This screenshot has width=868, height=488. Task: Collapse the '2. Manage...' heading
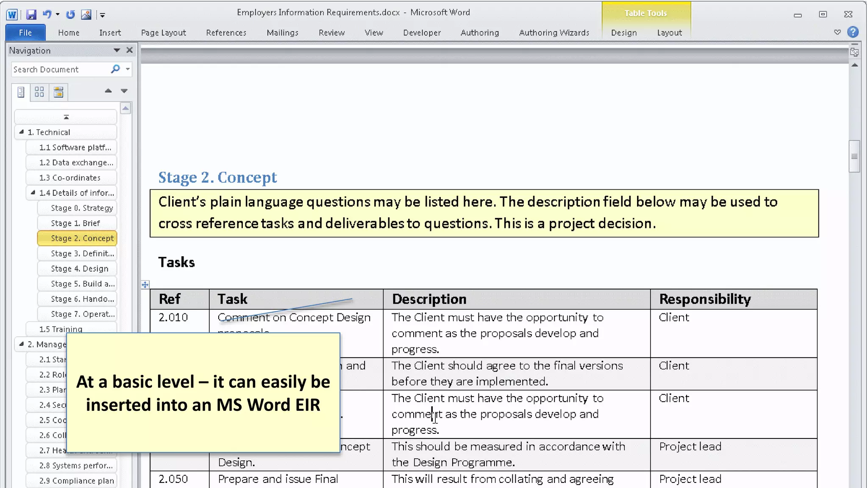pyautogui.click(x=21, y=344)
